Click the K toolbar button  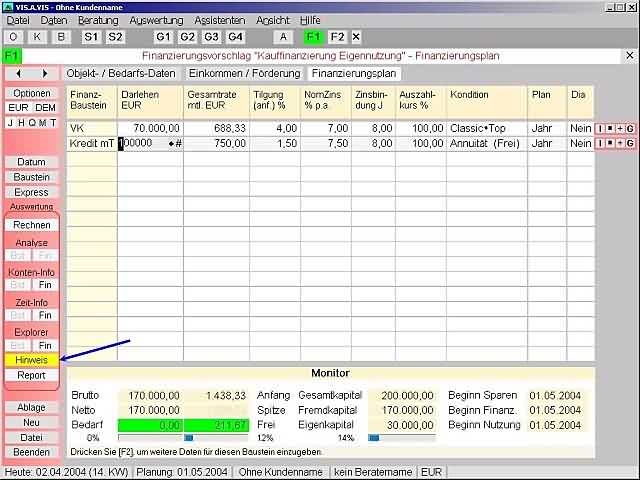37,37
